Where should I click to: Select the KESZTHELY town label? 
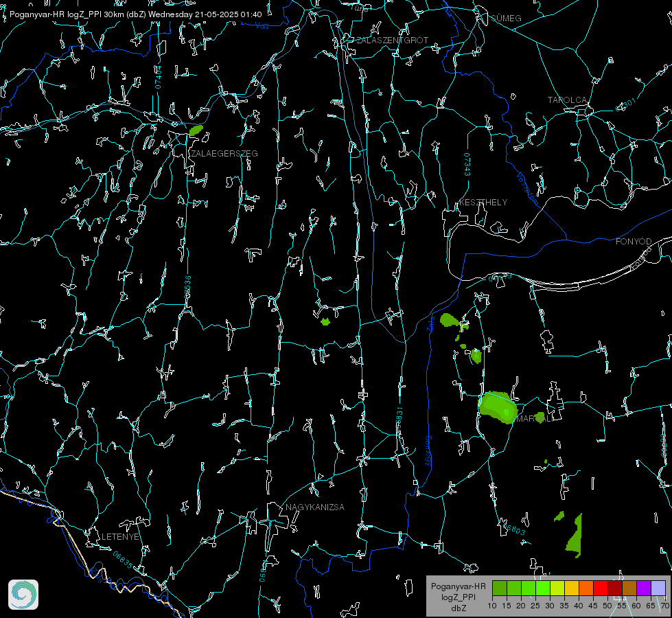tap(483, 203)
